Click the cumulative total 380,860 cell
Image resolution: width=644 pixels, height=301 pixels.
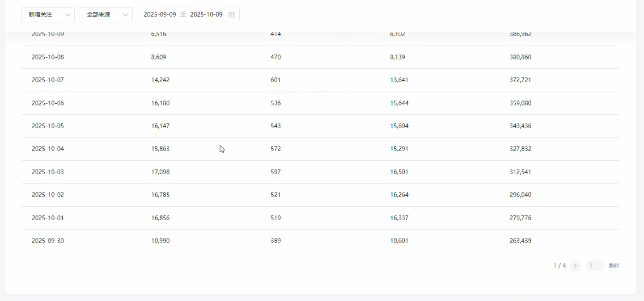point(520,57)
